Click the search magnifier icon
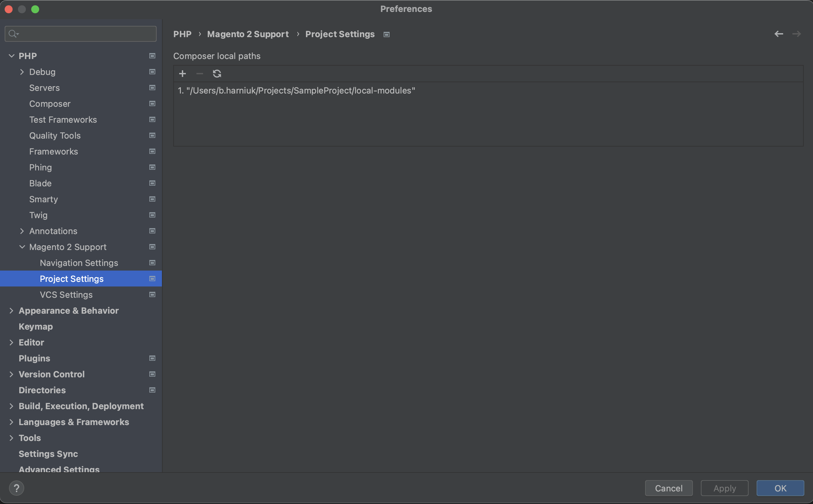This screenshot has height=504, width=813. coord(13,34)
